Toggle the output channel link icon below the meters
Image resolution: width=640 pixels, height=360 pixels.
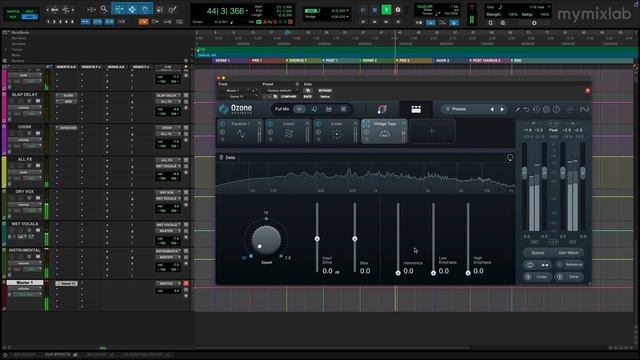pyautogui.click(x=572, y=242)
